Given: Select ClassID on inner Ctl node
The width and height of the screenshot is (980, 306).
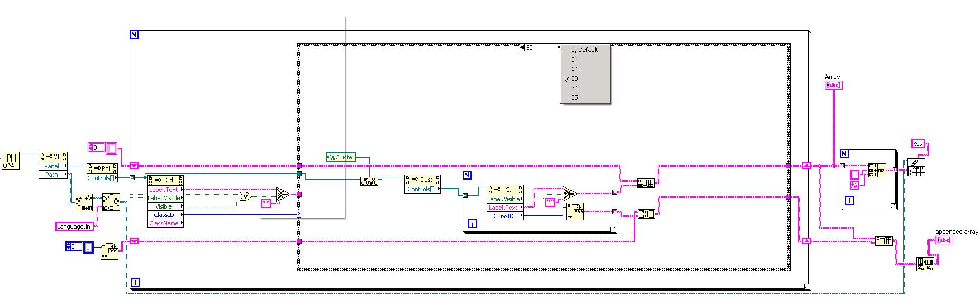Looking at the screenshot, I should pos(505,216).
